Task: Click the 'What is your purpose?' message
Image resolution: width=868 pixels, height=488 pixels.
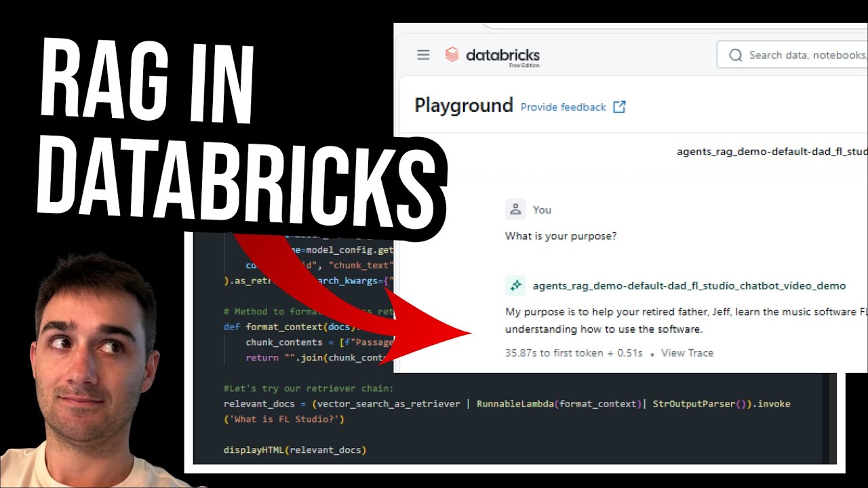Action: 561,237
